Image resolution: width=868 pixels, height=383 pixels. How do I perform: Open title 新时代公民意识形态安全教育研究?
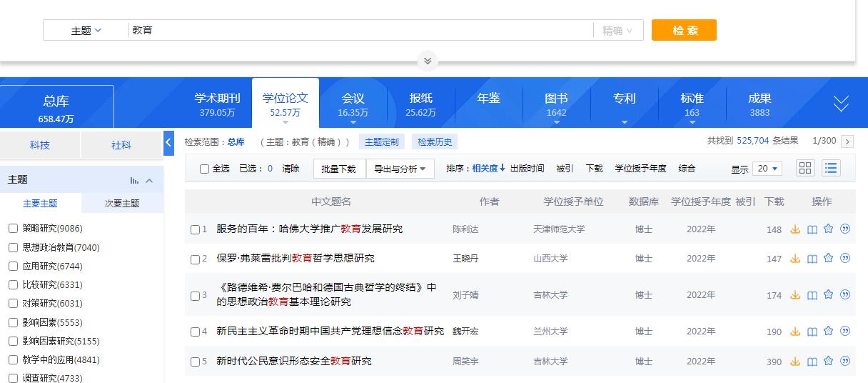[294, 362]
